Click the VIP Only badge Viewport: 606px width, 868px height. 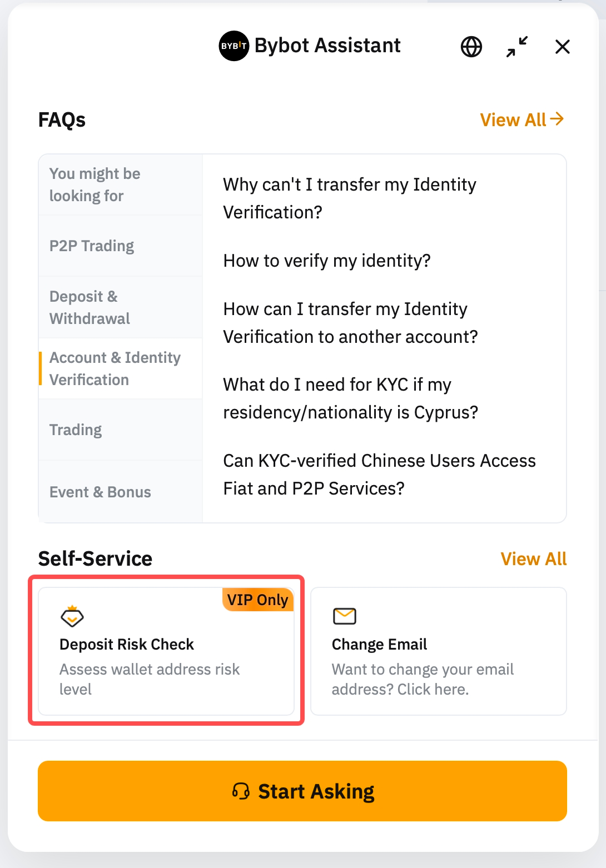click(257, 600)
